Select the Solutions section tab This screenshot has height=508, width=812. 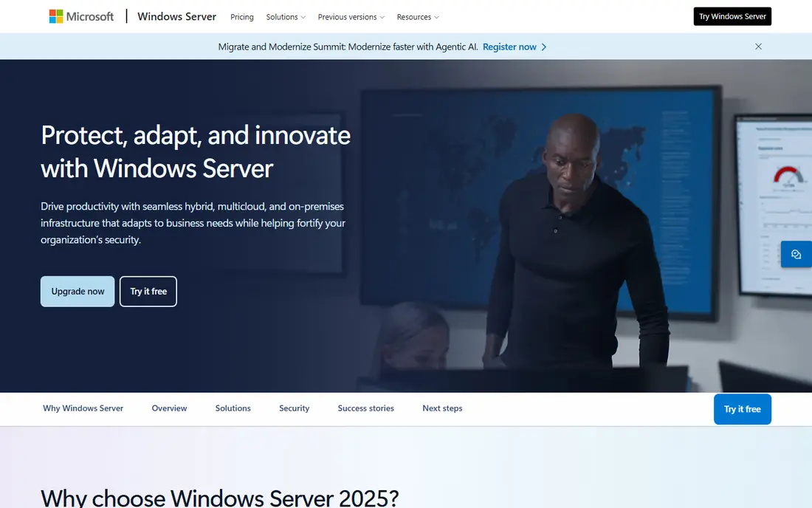[x=233, y=408]
